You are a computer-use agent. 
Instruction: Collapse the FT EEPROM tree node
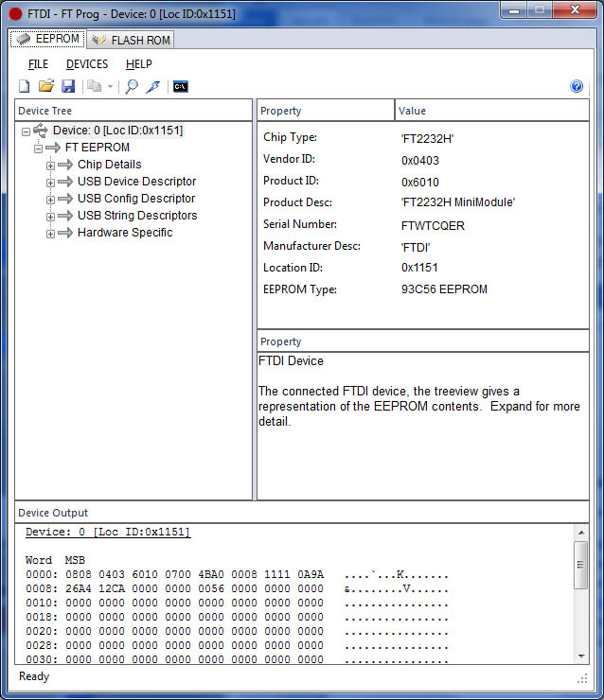click(39, 149)
